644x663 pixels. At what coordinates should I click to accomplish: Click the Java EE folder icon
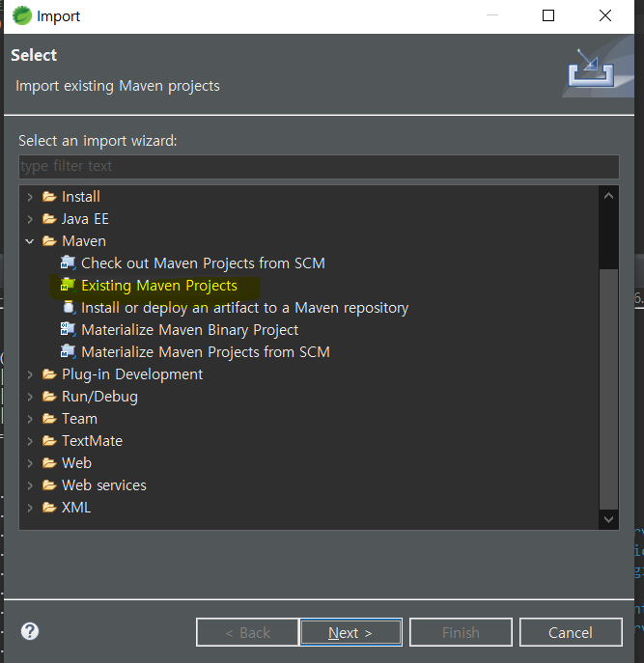coord(49,219)
